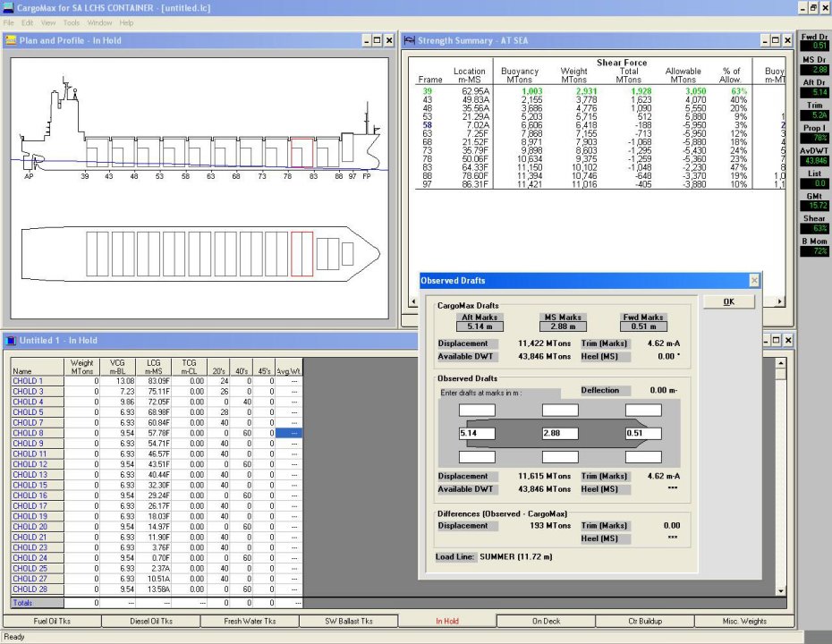Click OK in Observed Drafts dialog
The image size is (832, 644).
(x=728, y=301)
